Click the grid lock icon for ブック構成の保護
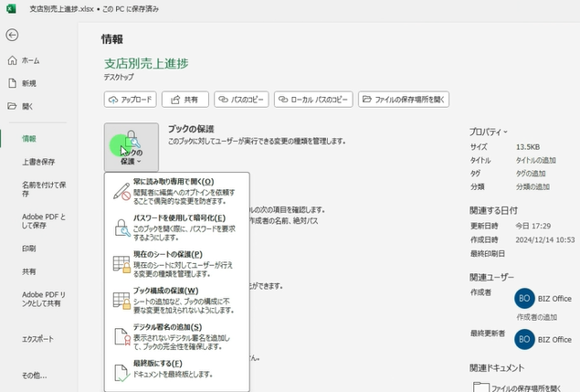The height and width of the screenshot is (392, 580). pyautogui.click(x=121, y=301)
